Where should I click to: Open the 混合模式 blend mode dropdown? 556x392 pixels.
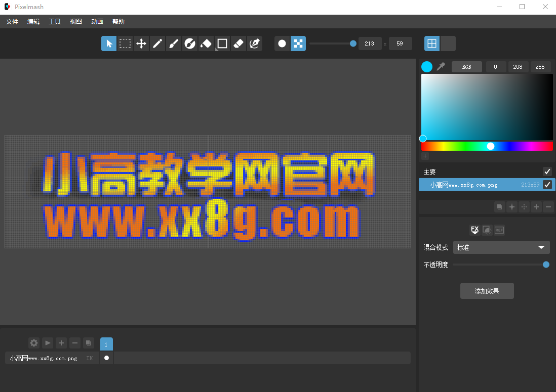[501, 247]
